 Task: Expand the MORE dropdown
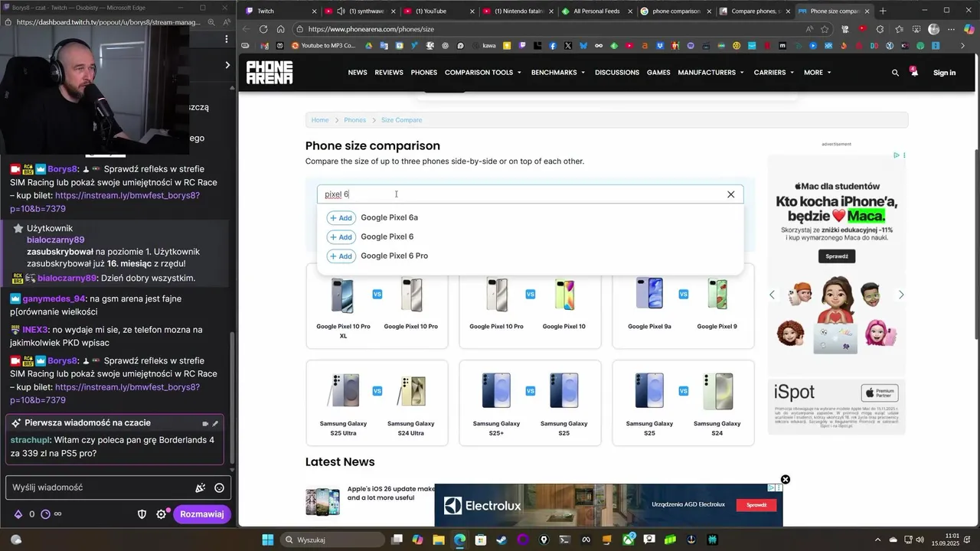[x=818, y=73]
